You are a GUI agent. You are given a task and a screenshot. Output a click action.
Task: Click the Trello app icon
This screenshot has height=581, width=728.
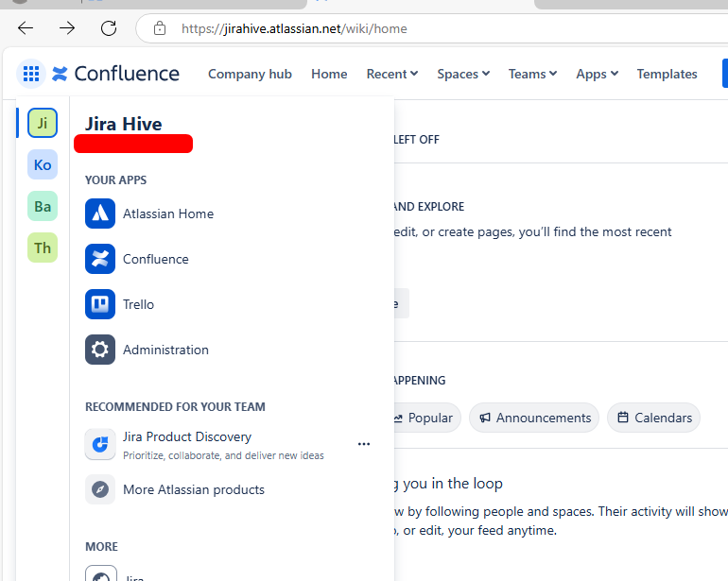point(100,304)
